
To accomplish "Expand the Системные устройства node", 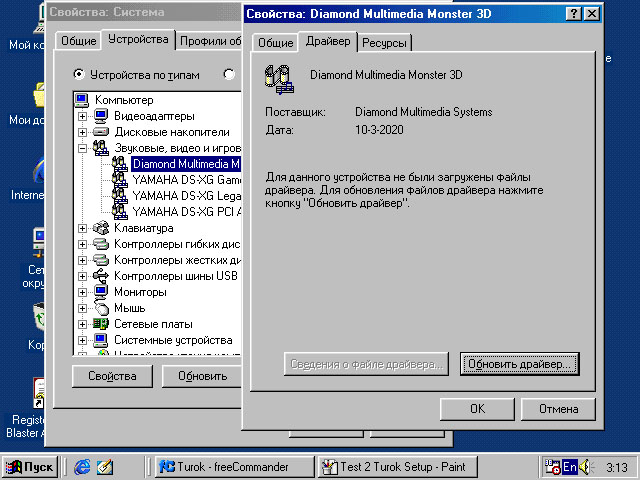I will point(82,340).
